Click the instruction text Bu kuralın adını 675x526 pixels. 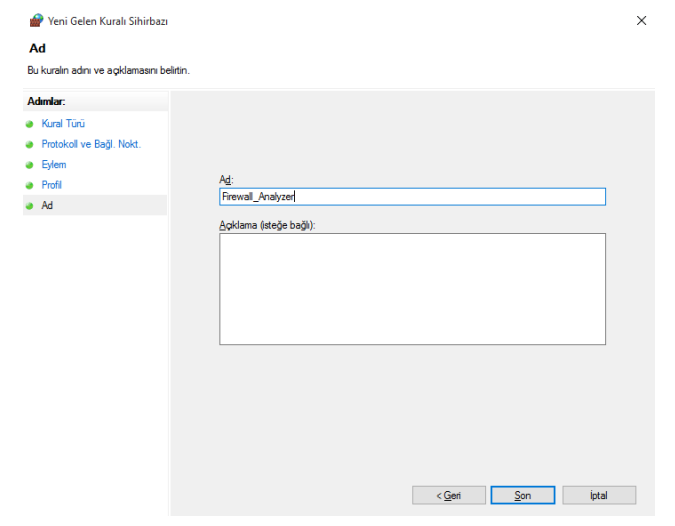(x=108, y=70)
